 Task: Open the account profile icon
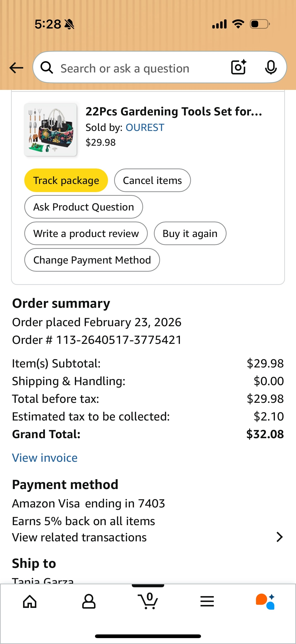(x=89, y=601)
